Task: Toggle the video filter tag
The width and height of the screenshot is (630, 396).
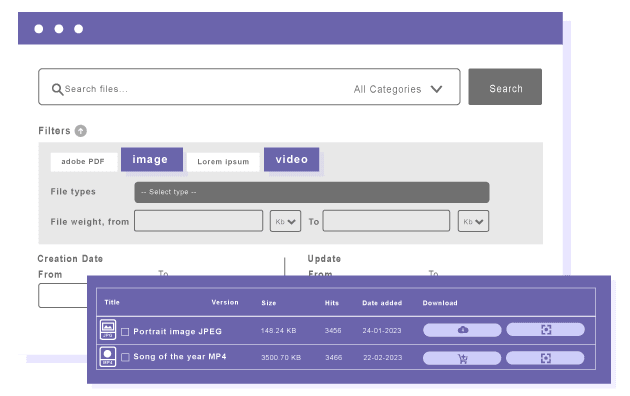Action: [x=292, y=159]
